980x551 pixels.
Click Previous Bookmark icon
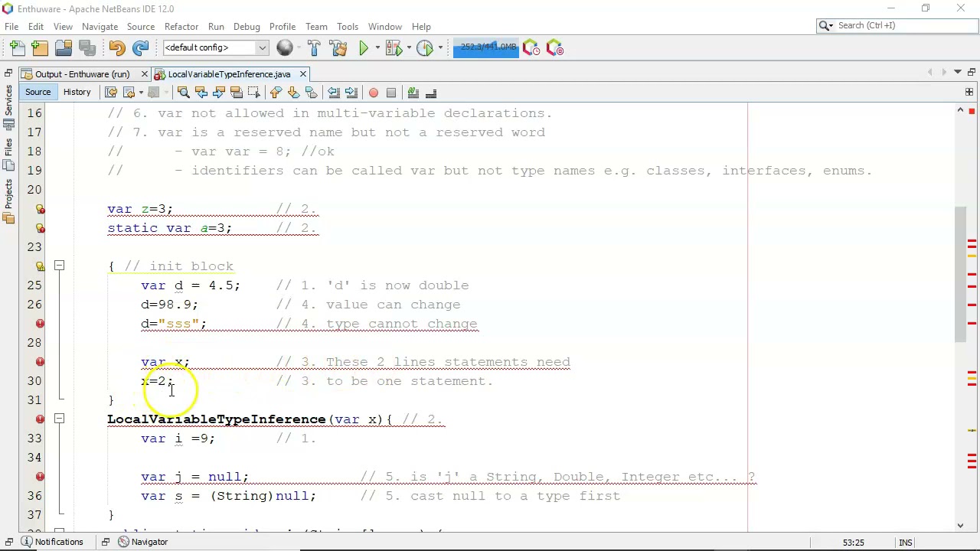(x=276, y=93)
